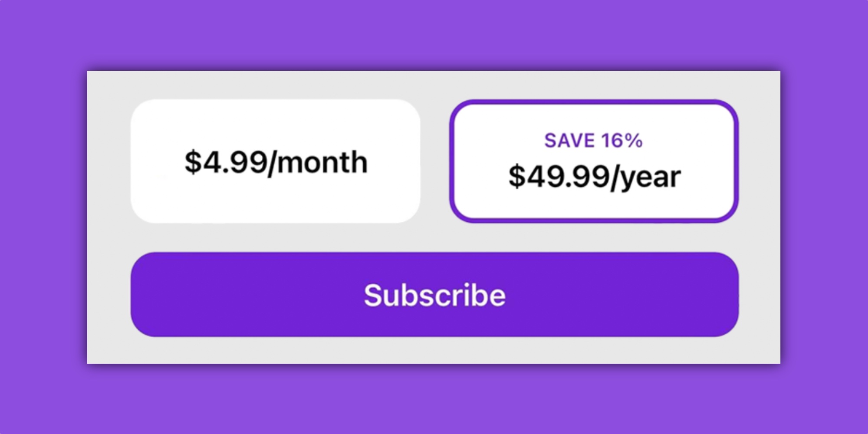Pick the plan billed every month
Viewport: 868px width, 434px height.
[275, 161]
